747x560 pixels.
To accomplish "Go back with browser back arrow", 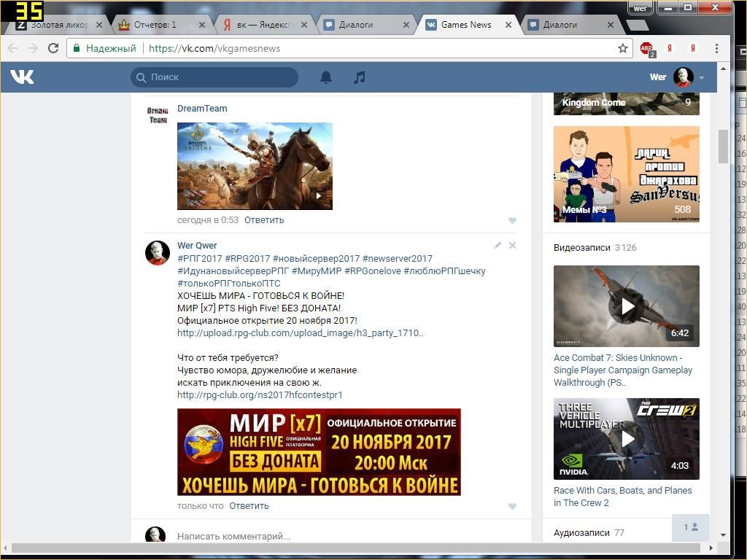I will [13, 48].
